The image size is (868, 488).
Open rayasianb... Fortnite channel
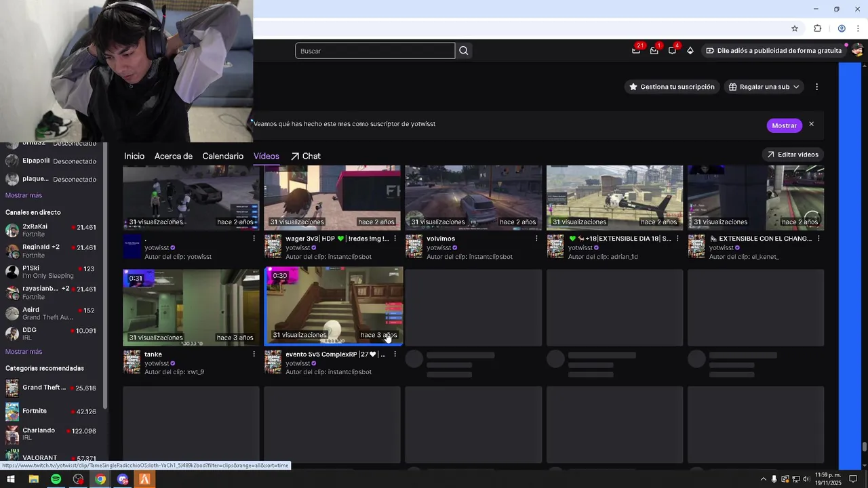point(51,292)
